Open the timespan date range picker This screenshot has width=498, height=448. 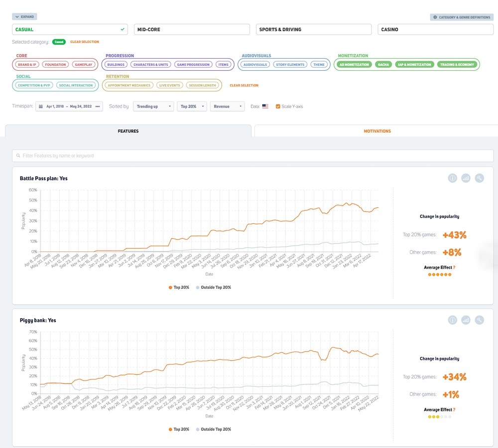(x=69, y=107)
